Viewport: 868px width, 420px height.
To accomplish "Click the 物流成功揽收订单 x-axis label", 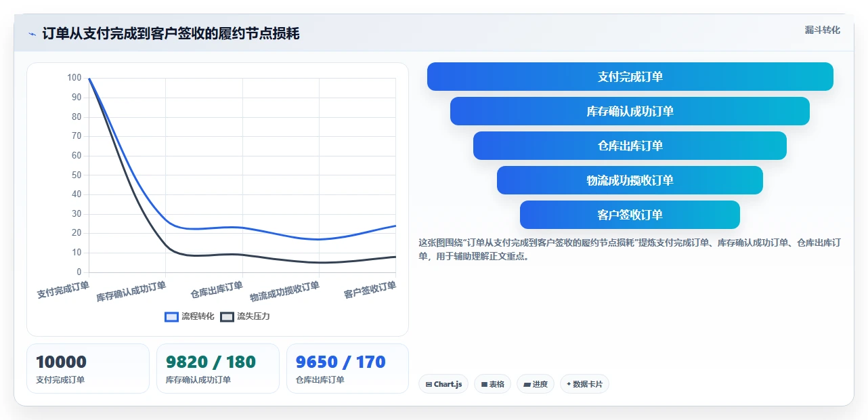I will (284, 291).
